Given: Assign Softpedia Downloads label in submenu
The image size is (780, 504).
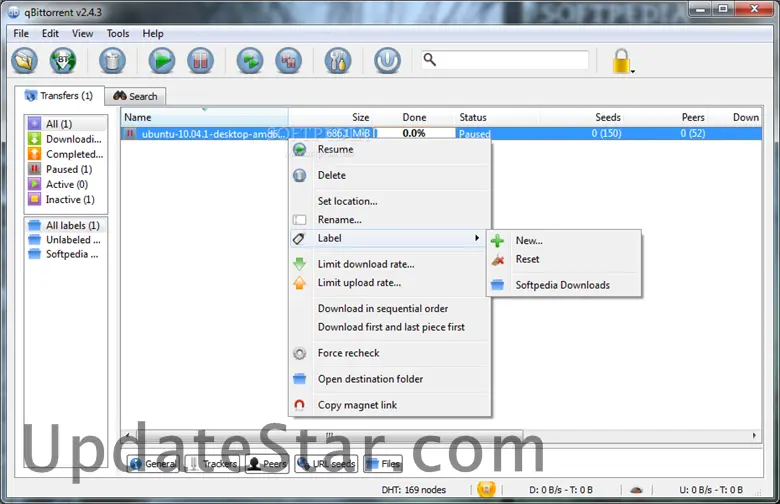Looking at the screenshot, I should click(564, 285).
